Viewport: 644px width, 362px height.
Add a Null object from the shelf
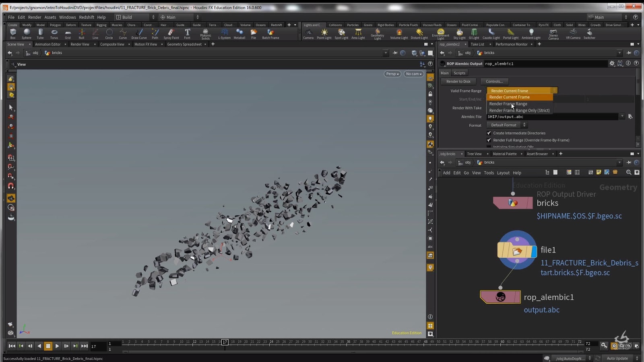81,34
